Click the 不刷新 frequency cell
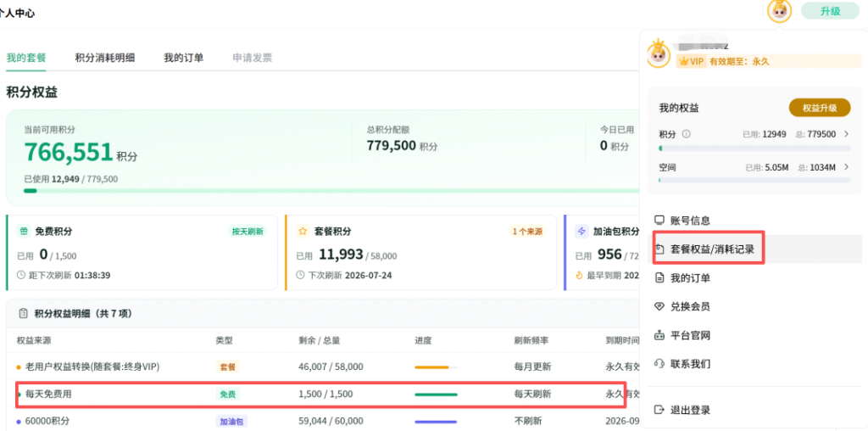Viewport: 868px width, 431px height. coord(528,422)
